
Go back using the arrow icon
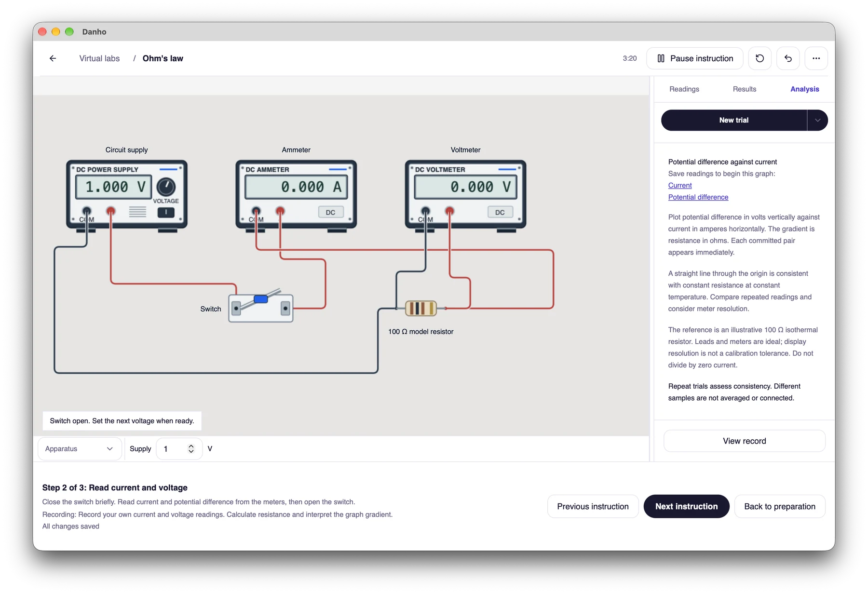(x=53, y=58)
